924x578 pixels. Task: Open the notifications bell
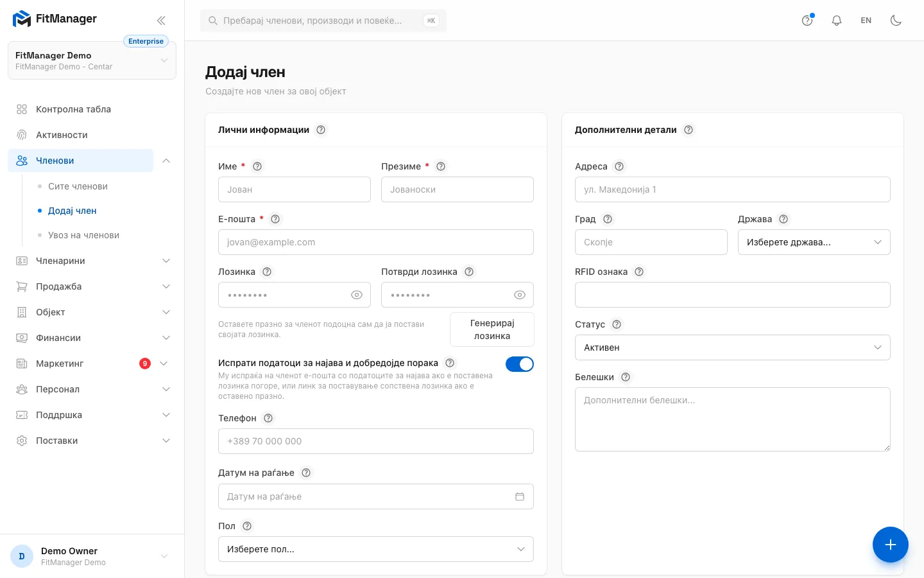click(837, 21)
